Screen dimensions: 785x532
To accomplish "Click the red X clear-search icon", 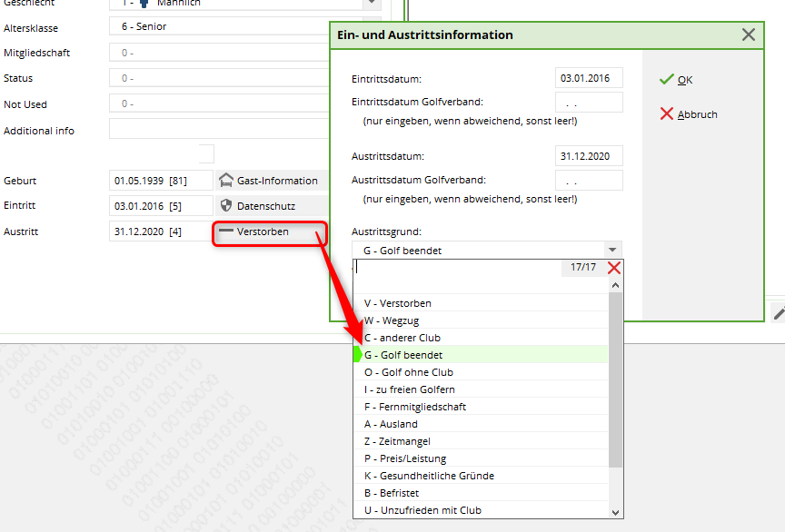I will [x=614, y=268].
